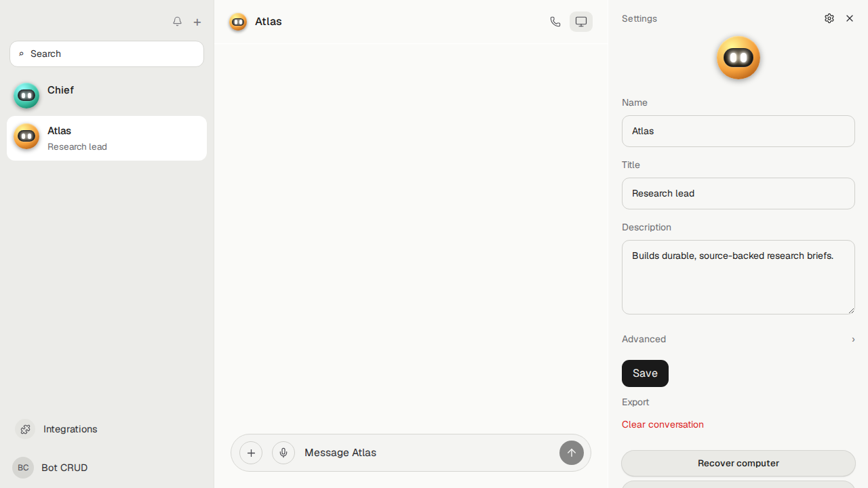Click the Export link

[x=635, y=402]
